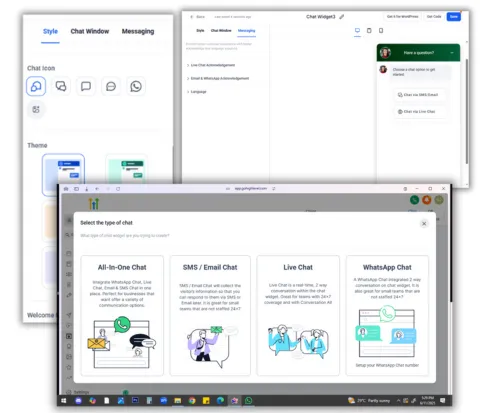Click the Get Code button
The height and width of the screenshot is (413, 480).
(x=434, y=16)
